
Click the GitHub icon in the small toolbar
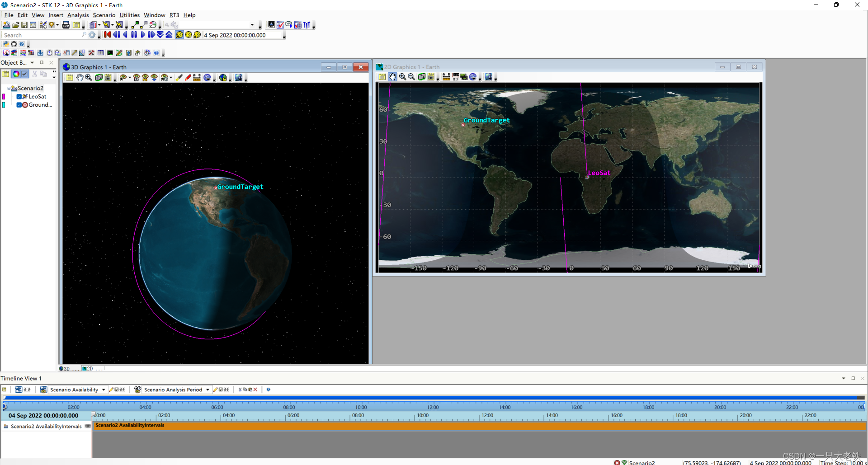pyautogui.click(x=14, y=44)
